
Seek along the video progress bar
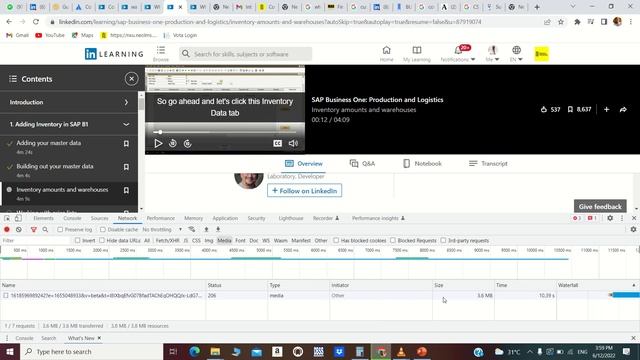click(x=225, y=132)
